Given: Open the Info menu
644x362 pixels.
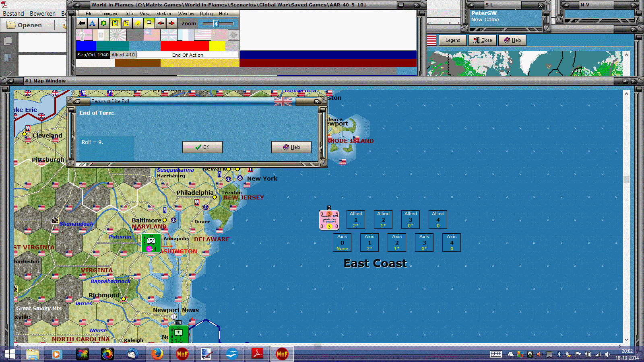Looking at the screenshot, I should [129, 14].
